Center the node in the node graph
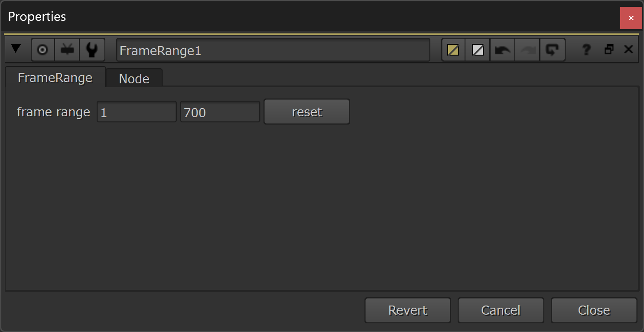The width and height of the screenshot is (644, 332). tap(42, 50)
